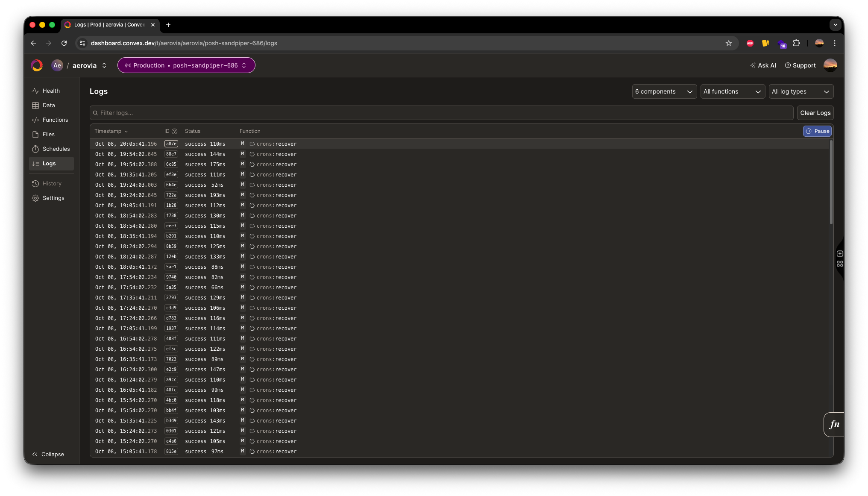Open the floating fn function runner
Viewport: 868px width, 496px height.
[834, 424]
